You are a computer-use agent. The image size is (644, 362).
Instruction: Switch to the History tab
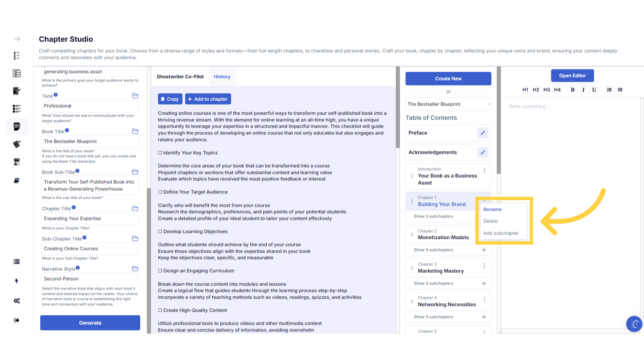pyautogui.click(x=222, y=77)
